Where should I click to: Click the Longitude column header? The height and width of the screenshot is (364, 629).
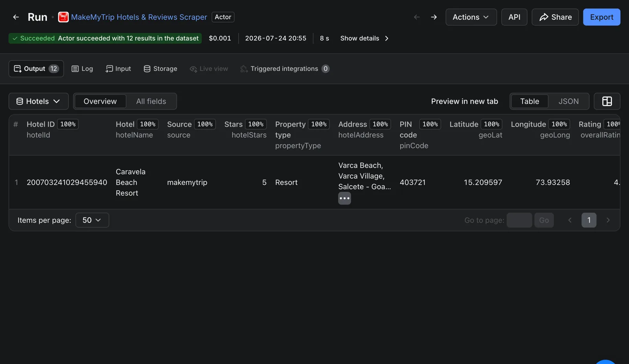[x=528, y=124]
